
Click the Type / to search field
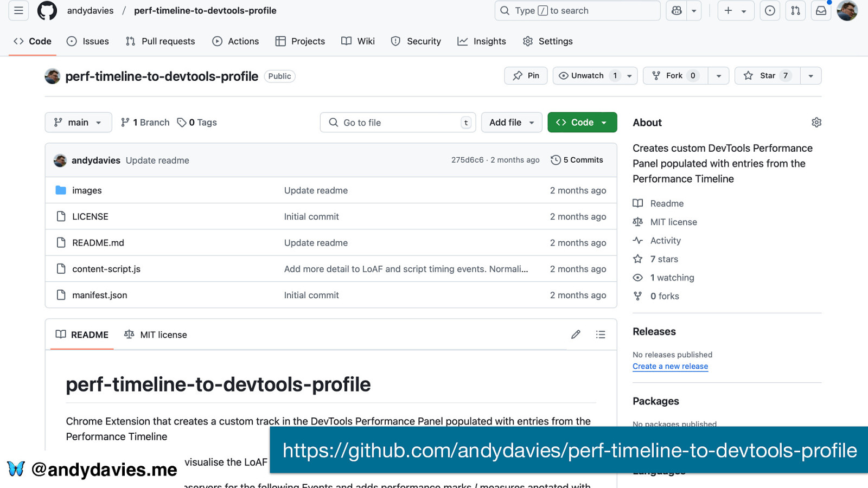(577, 10)
